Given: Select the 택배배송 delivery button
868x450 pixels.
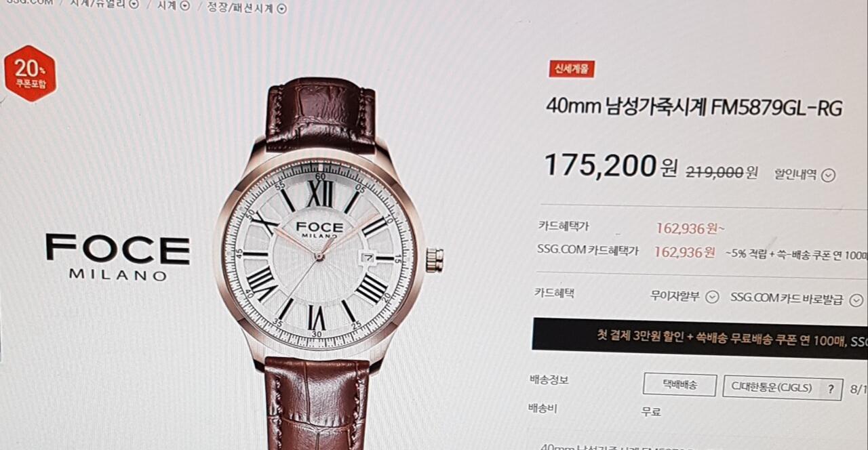Looking at the screenshot, I should (x=679, y=384).
